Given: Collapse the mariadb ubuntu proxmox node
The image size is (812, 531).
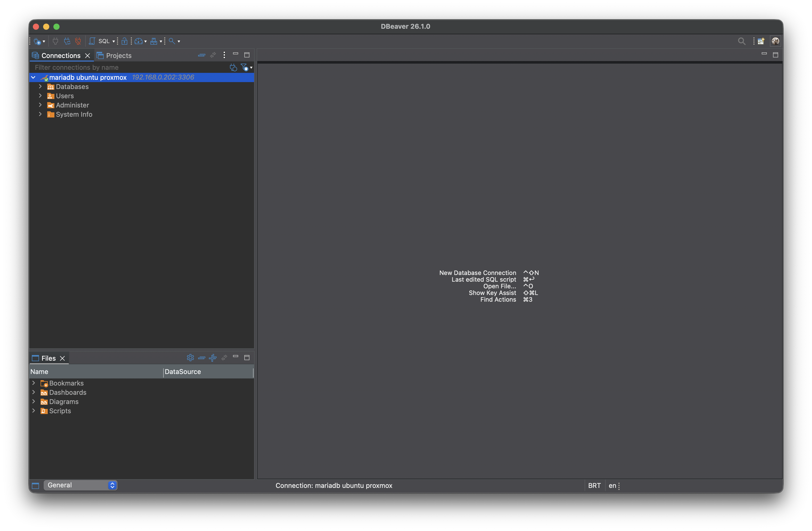Looking at the screenshot, I should point(33,77).
